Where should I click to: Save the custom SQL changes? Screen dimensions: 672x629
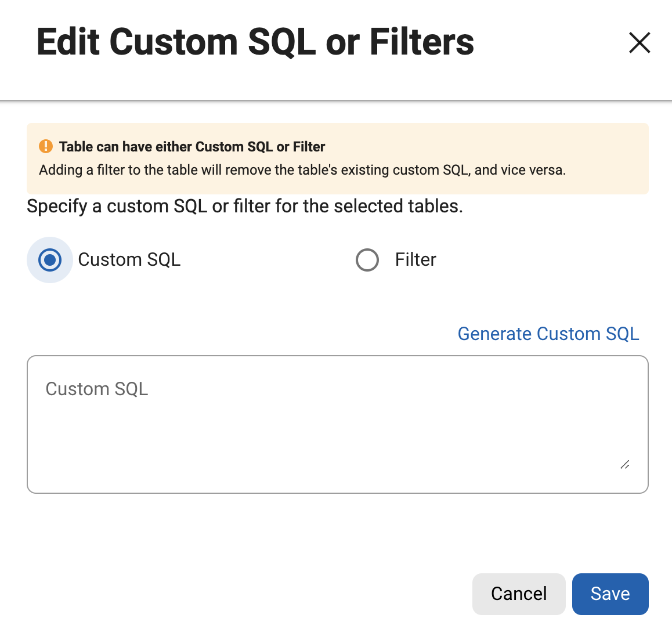coord(610,594)
